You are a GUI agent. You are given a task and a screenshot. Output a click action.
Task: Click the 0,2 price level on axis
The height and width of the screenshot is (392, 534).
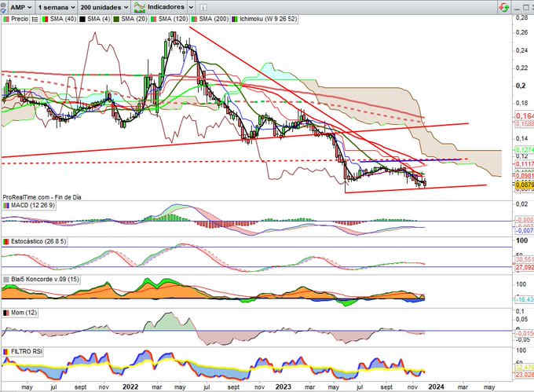tap(521, 86)
